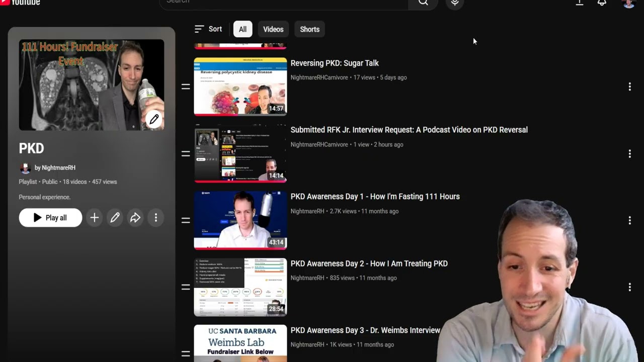Open the notifications bell
The image size is (644, 362).
point(602,3)
